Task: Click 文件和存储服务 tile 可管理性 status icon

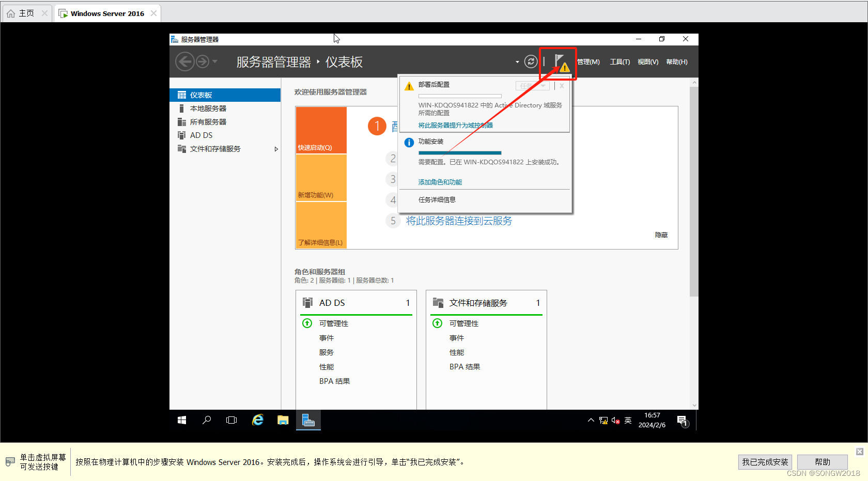Action: [x=438, y=323]
